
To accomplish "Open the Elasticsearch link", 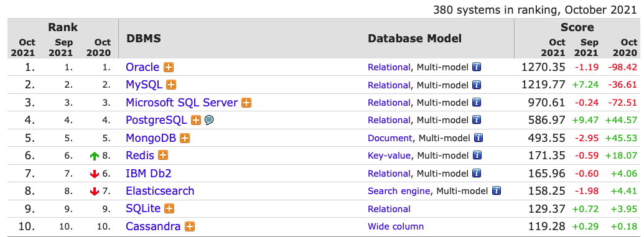I will coord(160,191).
